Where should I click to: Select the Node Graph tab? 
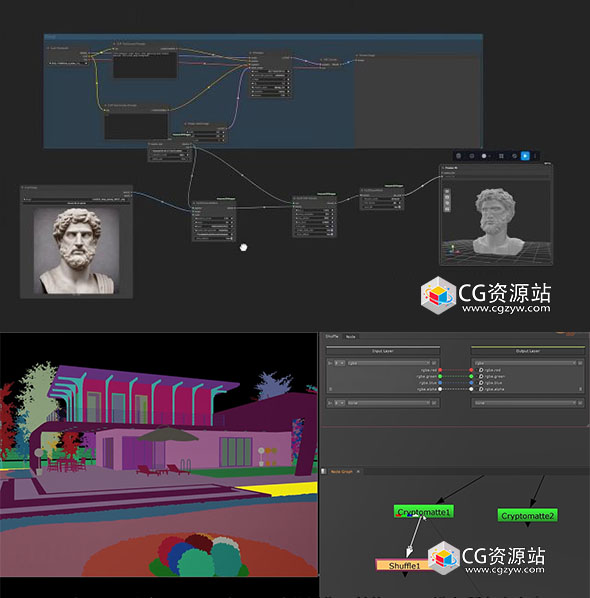pyautogui.click(x=341, y=472)
